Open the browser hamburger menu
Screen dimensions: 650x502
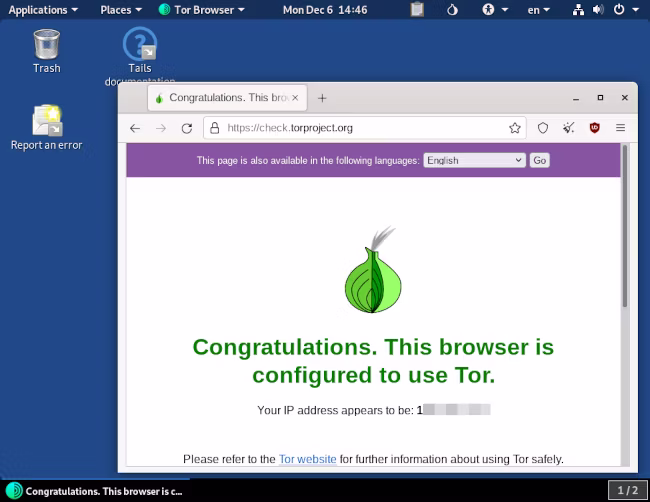620,128
